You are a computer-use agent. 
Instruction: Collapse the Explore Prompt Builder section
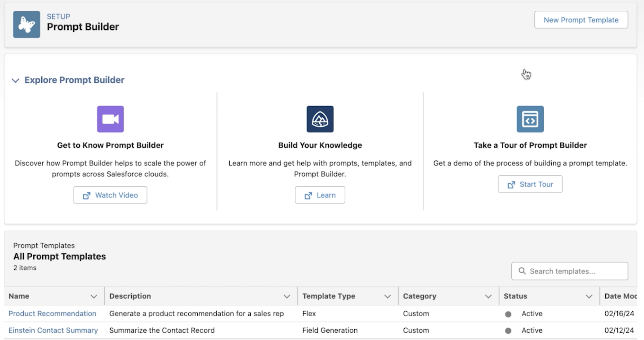pos(15,80)
